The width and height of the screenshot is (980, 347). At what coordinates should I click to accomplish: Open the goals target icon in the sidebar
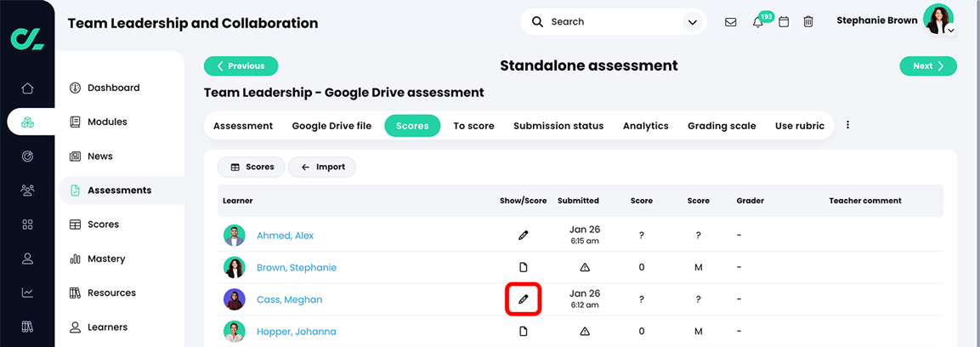[27, 156]
